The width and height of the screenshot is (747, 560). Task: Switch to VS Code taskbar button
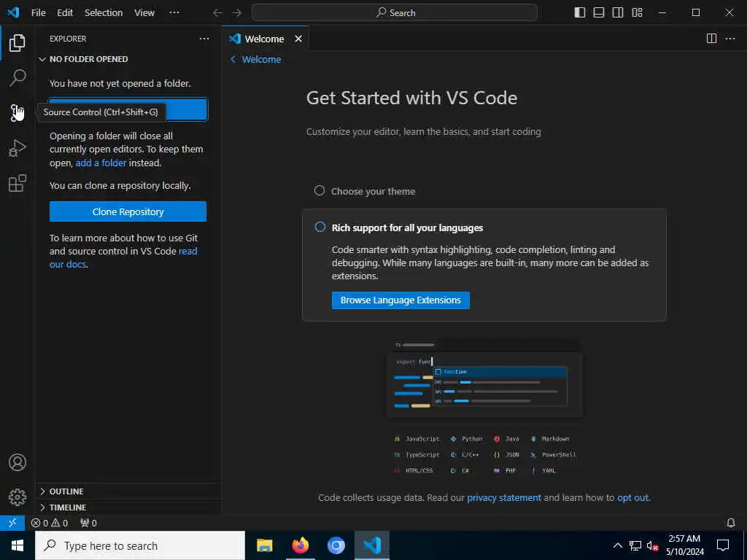point(371,545)
